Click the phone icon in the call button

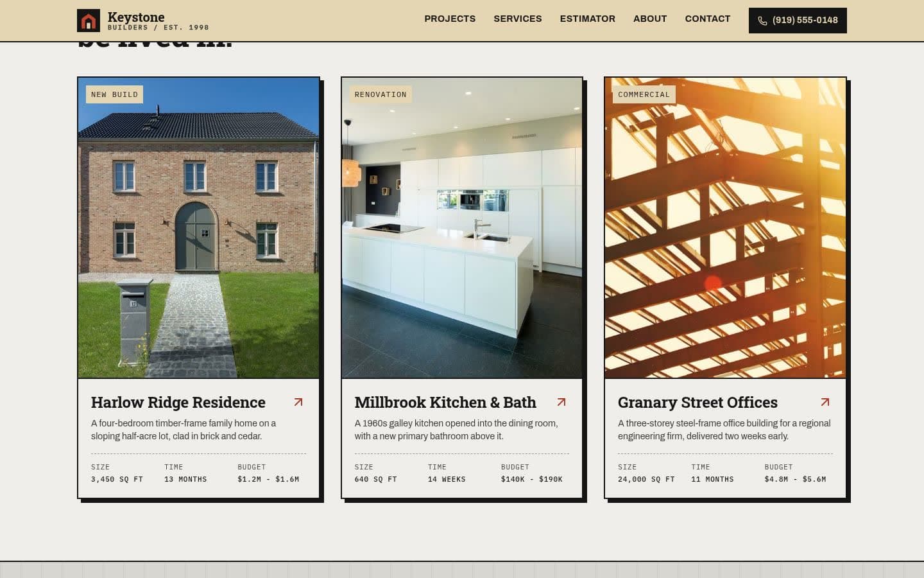(762, 21)
